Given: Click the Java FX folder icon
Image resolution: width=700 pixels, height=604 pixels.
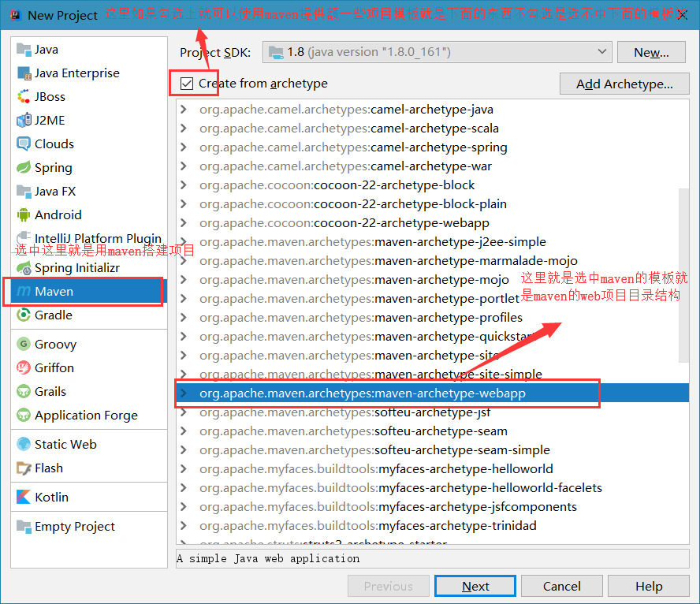Looking at the screenshot, I should (x=24, y=191).
